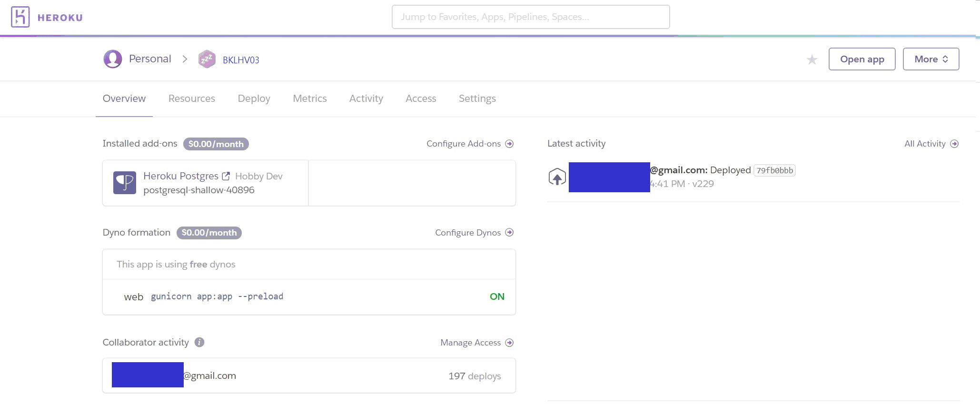
Task: Switch to the Resources tab
Action: click(192, 99)
